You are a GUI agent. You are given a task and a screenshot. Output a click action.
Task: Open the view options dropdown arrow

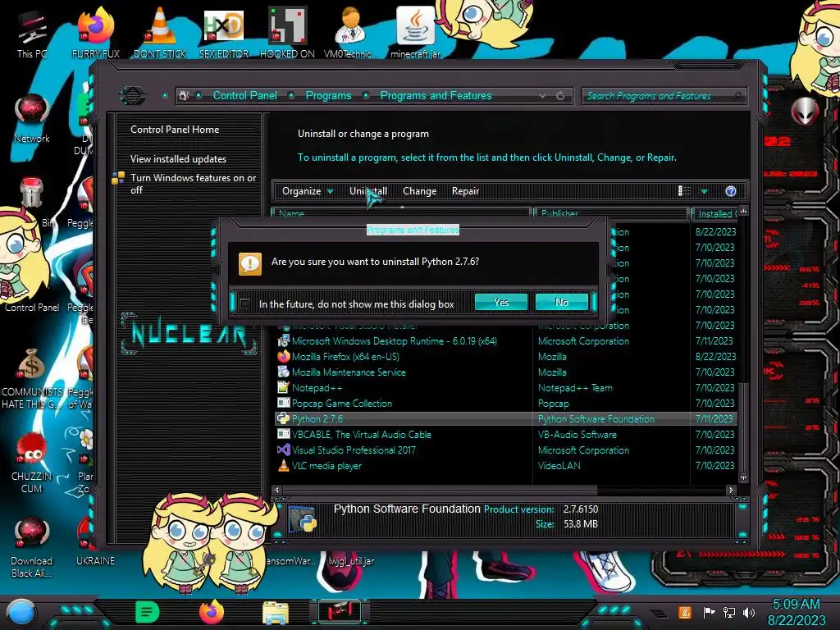pyautogui.click(x=704, y=191)
